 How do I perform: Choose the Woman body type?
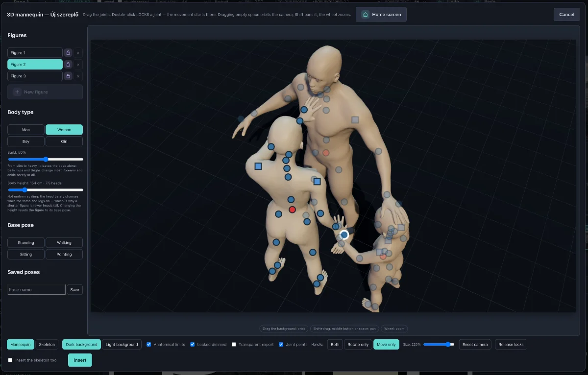click(64, 130)
